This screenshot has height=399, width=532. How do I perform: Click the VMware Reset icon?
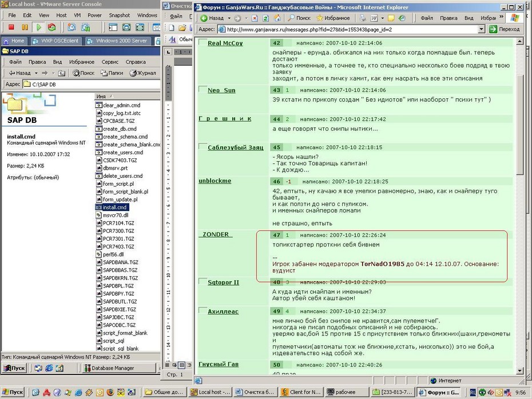pyautogui.click(x=51, y=27)
